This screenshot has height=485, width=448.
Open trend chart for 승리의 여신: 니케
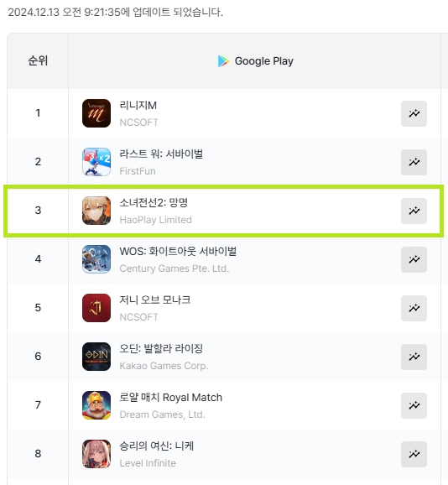(414, 454)
